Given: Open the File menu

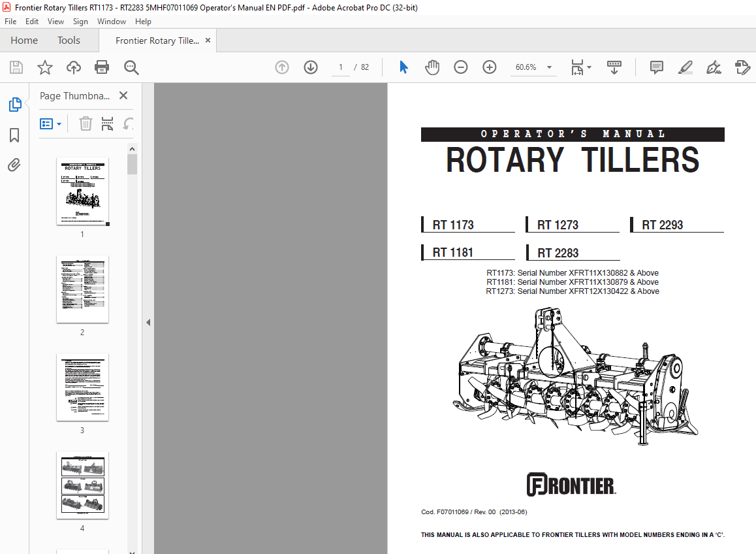Looking at the screenshot, I should 10,22.
